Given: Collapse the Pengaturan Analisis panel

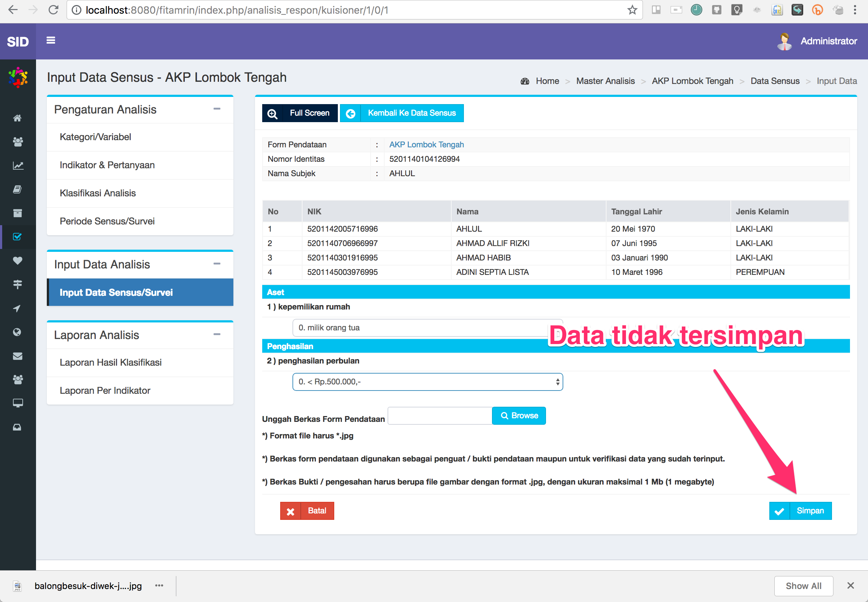Looking at the screenshot, I should pyautogui.click(x=217, y=109).
